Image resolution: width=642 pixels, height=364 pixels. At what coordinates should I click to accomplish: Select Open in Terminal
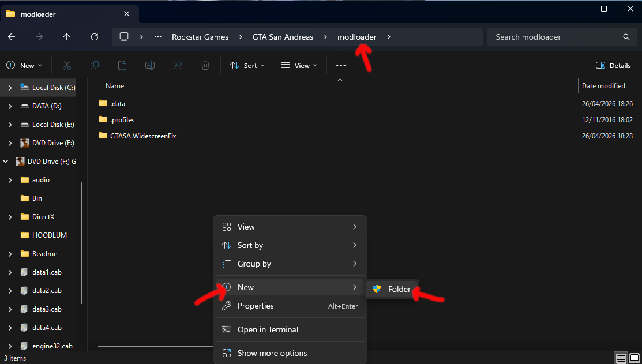[x=290, y=329]
